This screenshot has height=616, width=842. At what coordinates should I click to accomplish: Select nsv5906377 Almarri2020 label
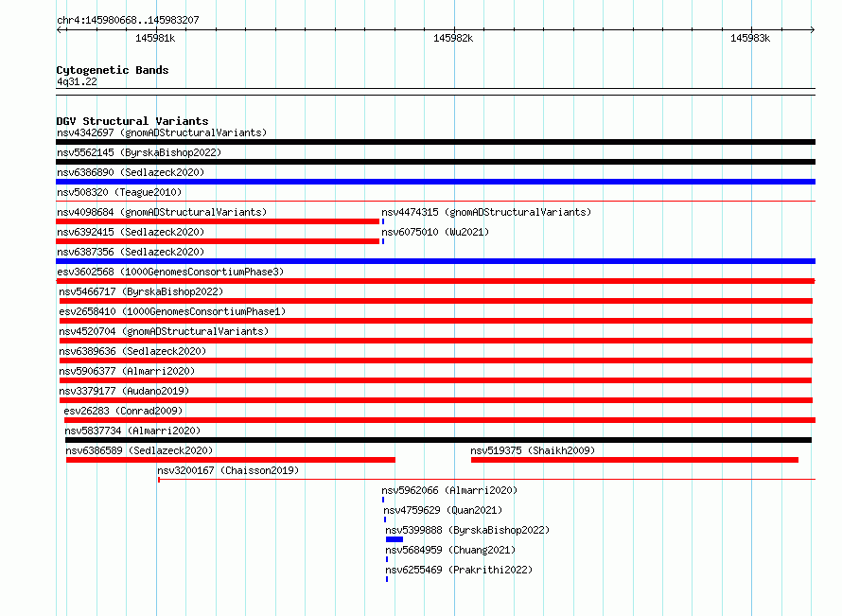click(x=127, y=371)
